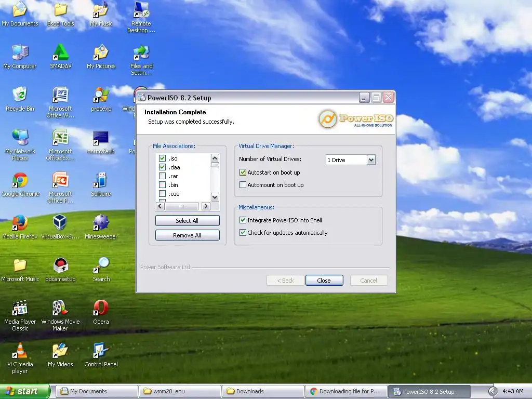Viewport: 532px width, 399px height.
Task: Open My Pictures shortcut
Action: (101, 56)
